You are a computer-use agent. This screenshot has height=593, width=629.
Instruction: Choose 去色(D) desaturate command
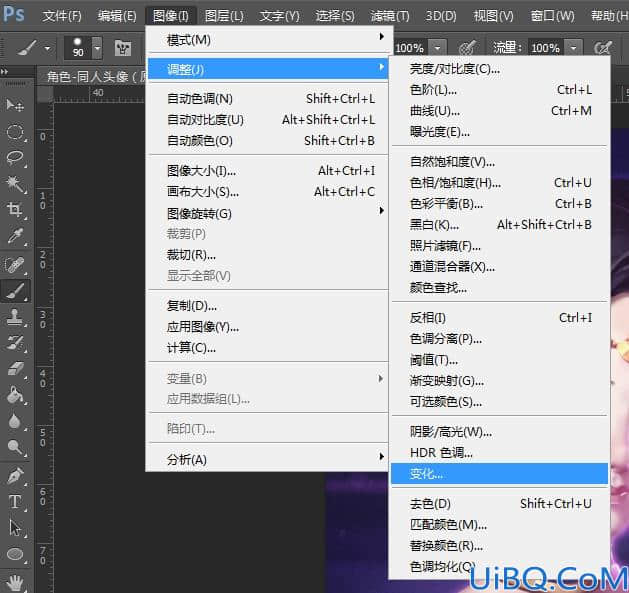click(499, 504)
